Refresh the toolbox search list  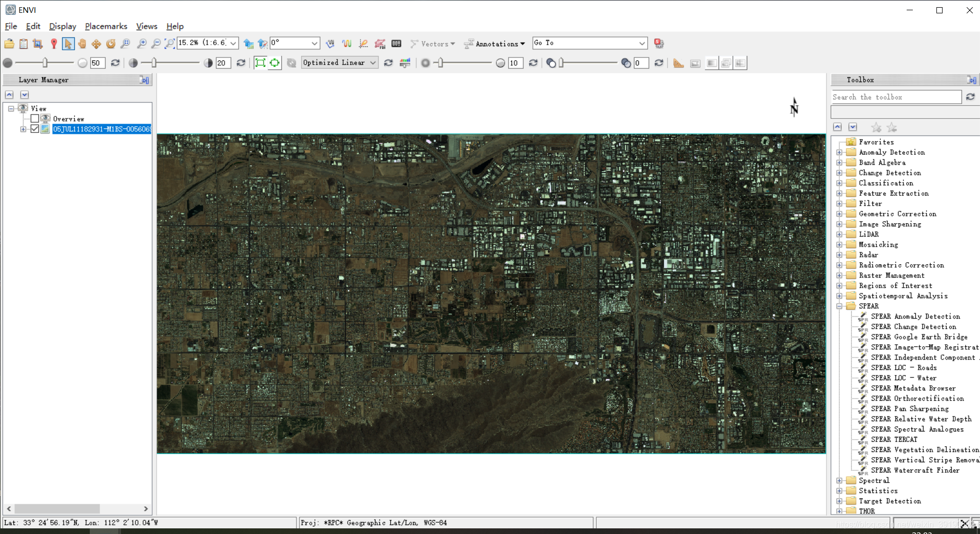tap(970, 97)
